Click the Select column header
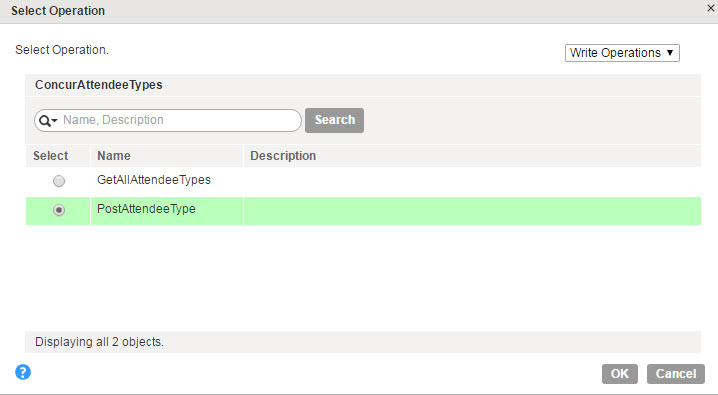718x395 pixels. coord(58,156)
